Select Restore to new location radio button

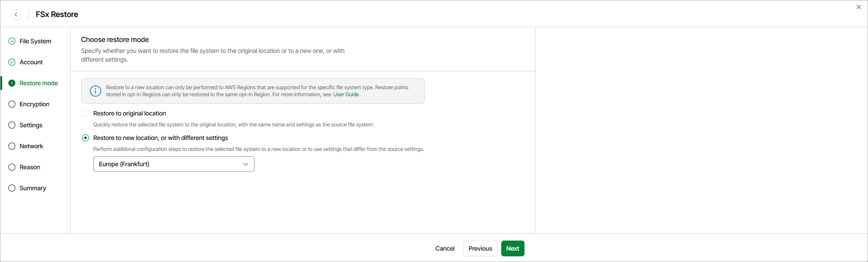coord(85,138)
